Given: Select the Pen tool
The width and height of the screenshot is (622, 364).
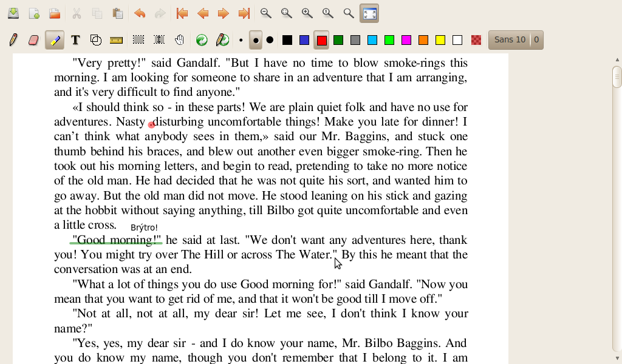Looking at the screenshot, I should (13, 40).
